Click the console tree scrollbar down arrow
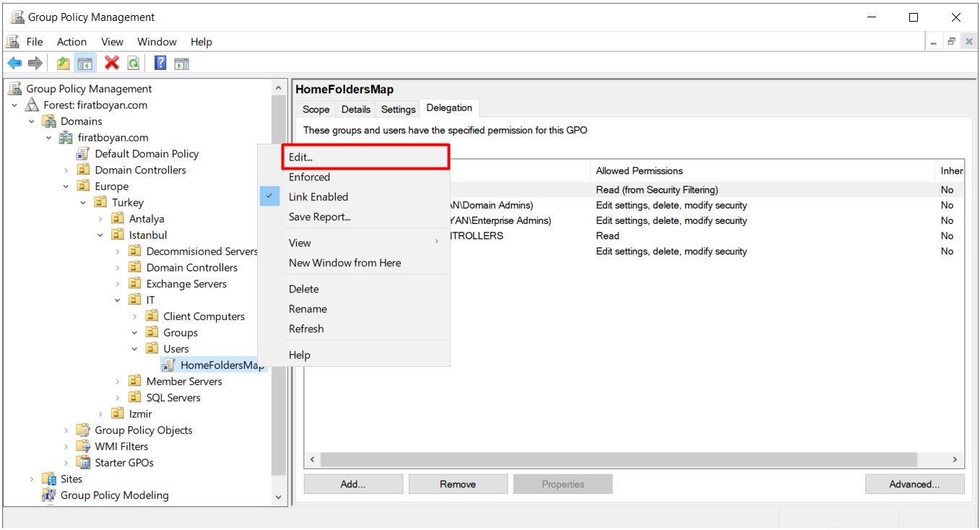Screen dimensions: 980x530 point(279,498)
